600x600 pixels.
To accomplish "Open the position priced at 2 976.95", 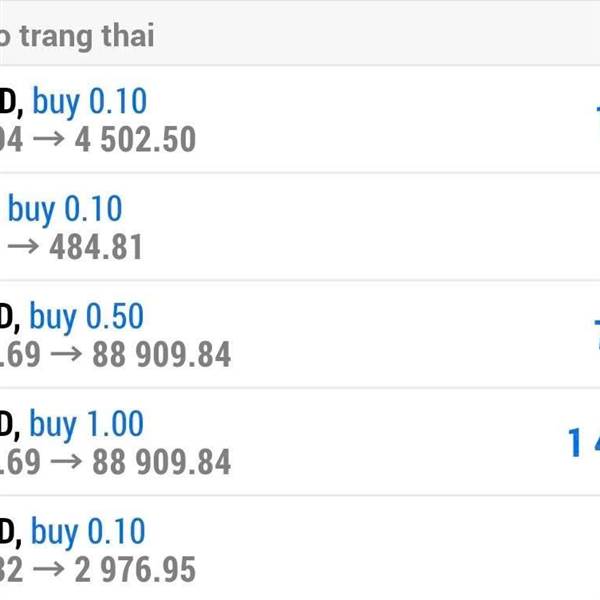I will 300,550.
